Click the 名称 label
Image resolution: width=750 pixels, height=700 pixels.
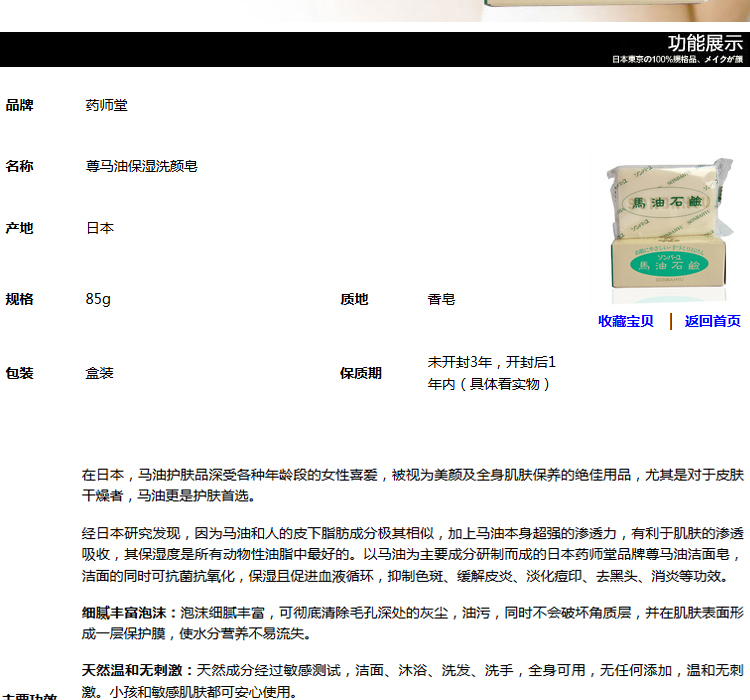tap(19, 167)
